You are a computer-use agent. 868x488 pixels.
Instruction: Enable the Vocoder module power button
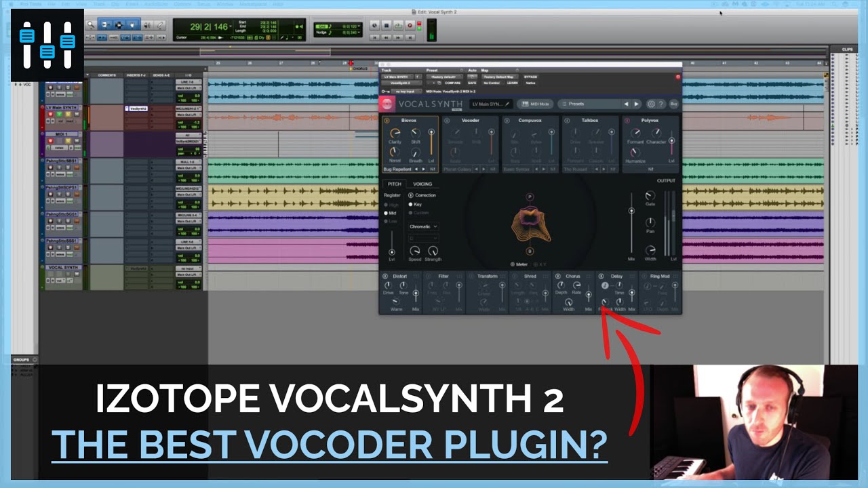coord(447,121)
